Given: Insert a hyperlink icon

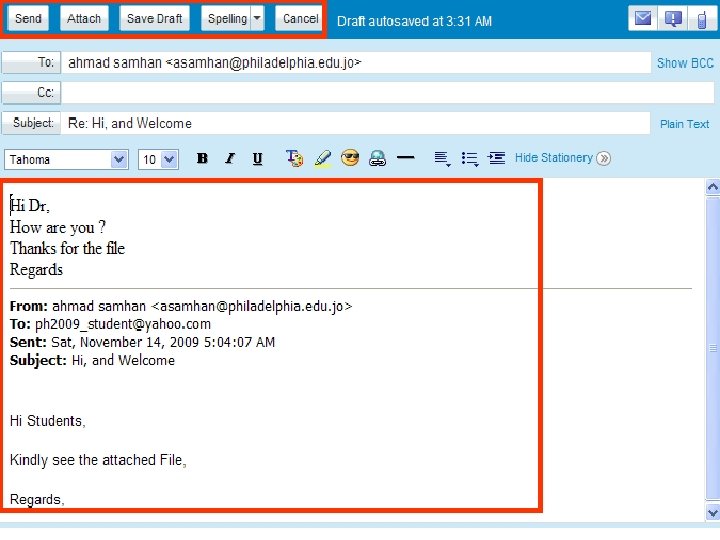Looking at the screenshot, I should pos(377,159).
